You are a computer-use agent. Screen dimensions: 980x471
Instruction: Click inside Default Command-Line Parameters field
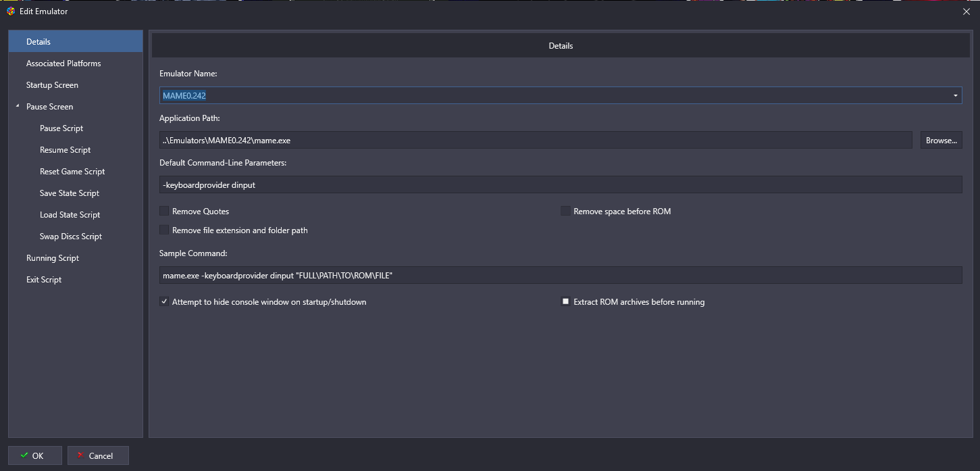[561, 184]
